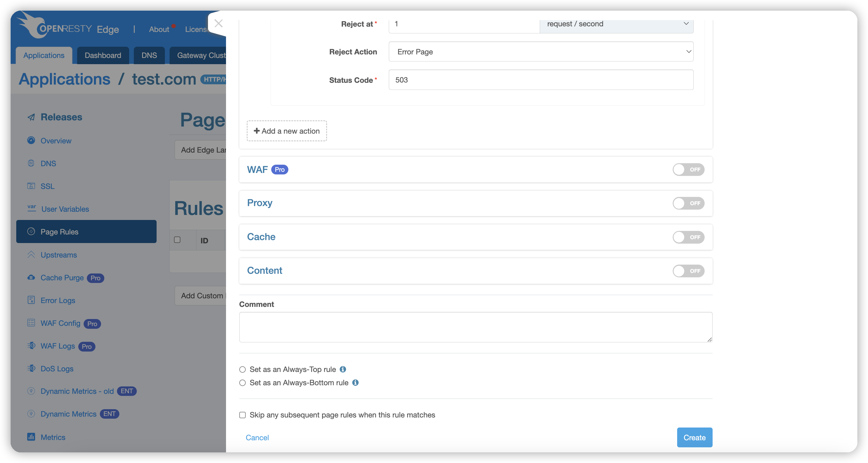
Task: Switch to the DNS top tab
Action: (149, 55)
